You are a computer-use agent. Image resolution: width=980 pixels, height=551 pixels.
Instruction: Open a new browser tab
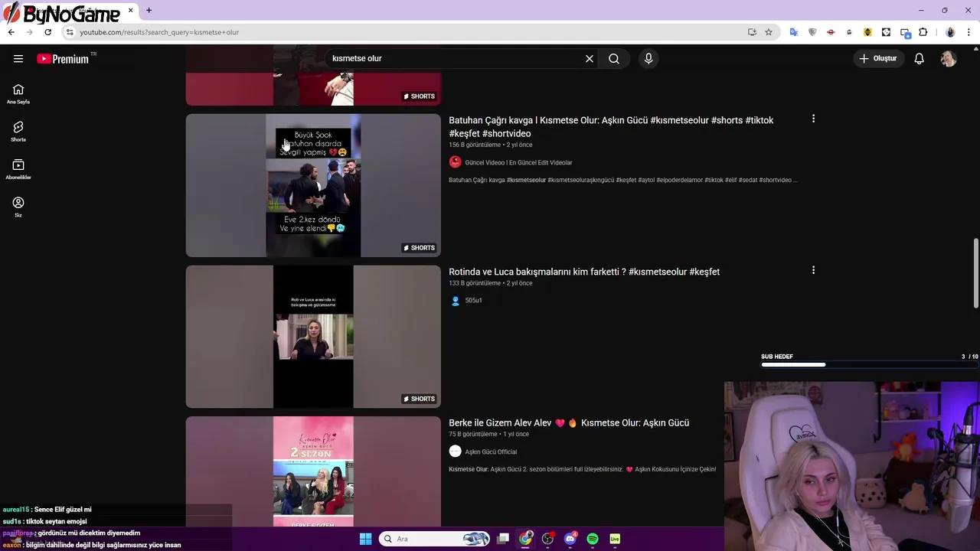click(149, 11)
